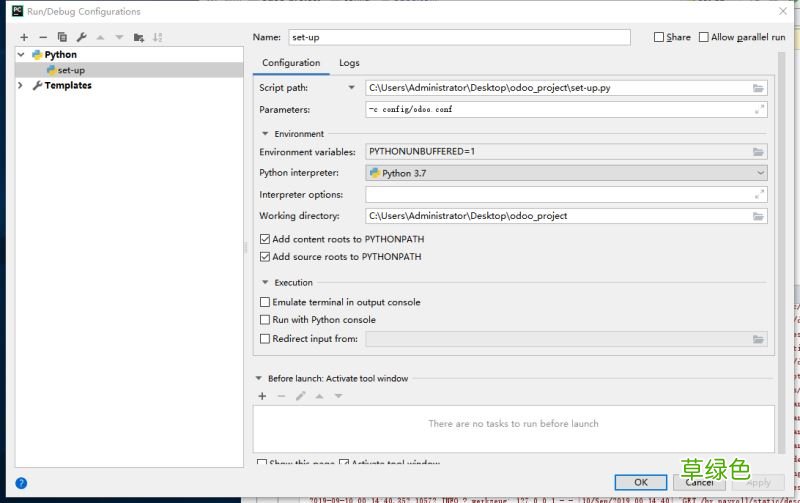
Task: Enable Redirect input from checkbox
Action: tap(265, 339)
